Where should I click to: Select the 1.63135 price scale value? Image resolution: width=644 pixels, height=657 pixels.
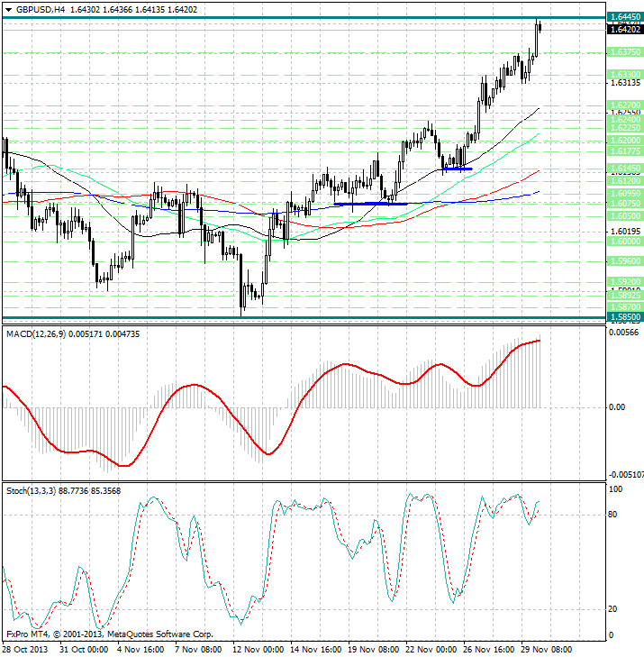tap(626, 83)
